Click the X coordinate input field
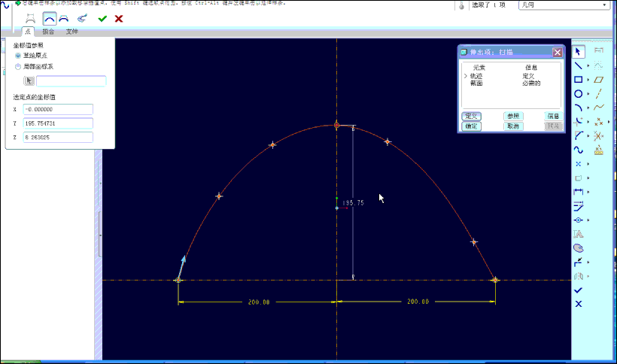The image size is (617, 364). [x=58, y=109]
